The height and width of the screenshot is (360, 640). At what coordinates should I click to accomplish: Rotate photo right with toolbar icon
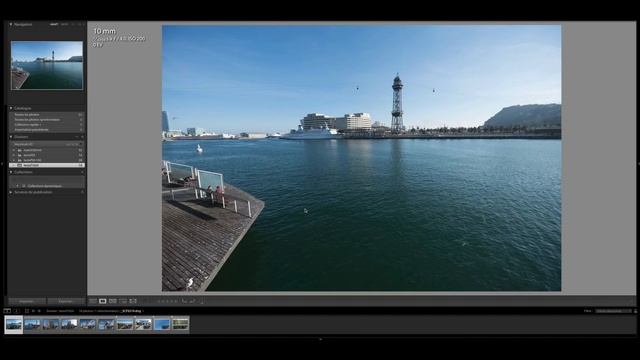click(x=192, y=301)
